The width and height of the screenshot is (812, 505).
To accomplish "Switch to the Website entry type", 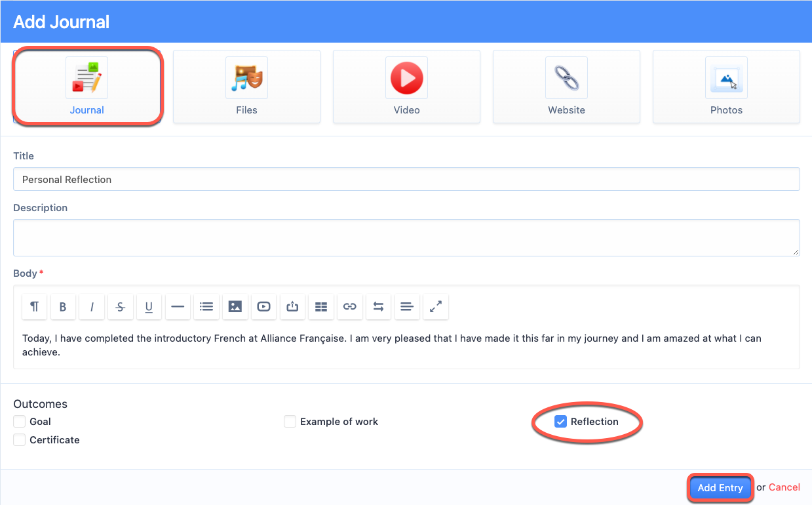I will pos(567,87).
